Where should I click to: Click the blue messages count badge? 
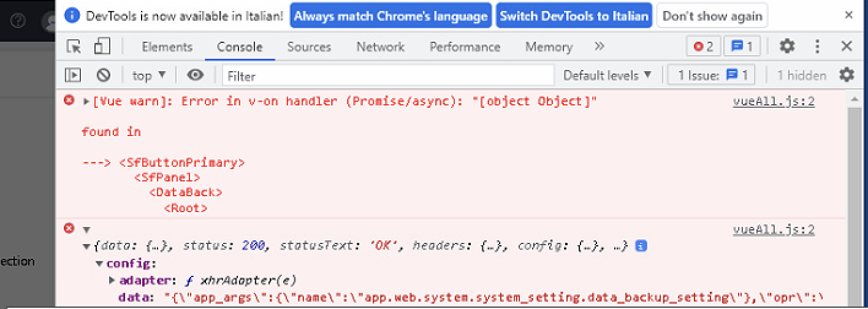(742, 47)
